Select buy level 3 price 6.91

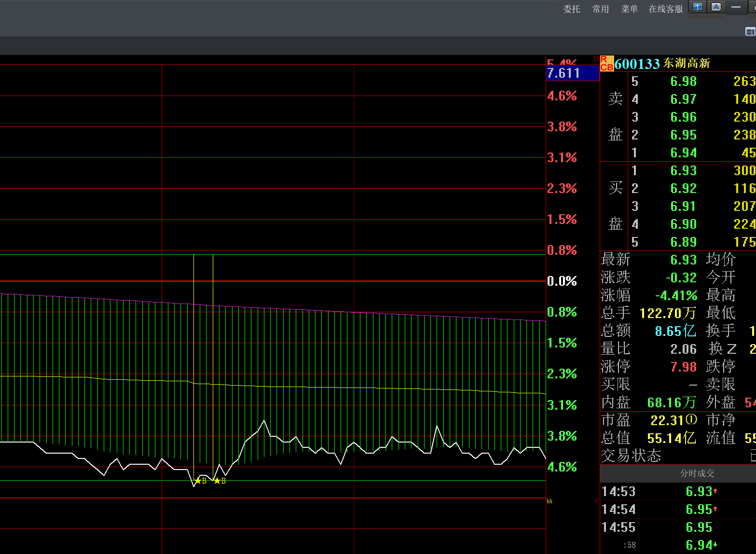coord(684,207)
